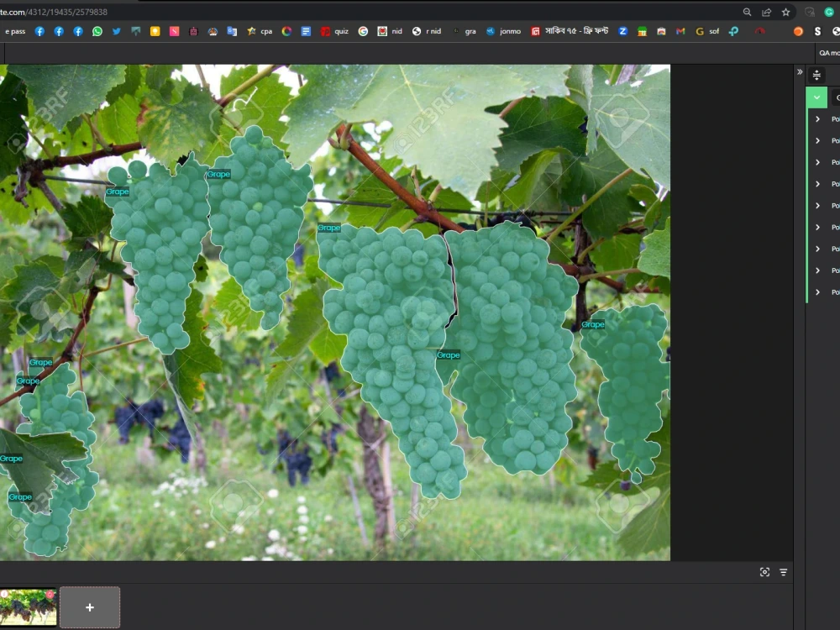
Task: Click the expand/collapse all instances icon
Action: [816, 75]
